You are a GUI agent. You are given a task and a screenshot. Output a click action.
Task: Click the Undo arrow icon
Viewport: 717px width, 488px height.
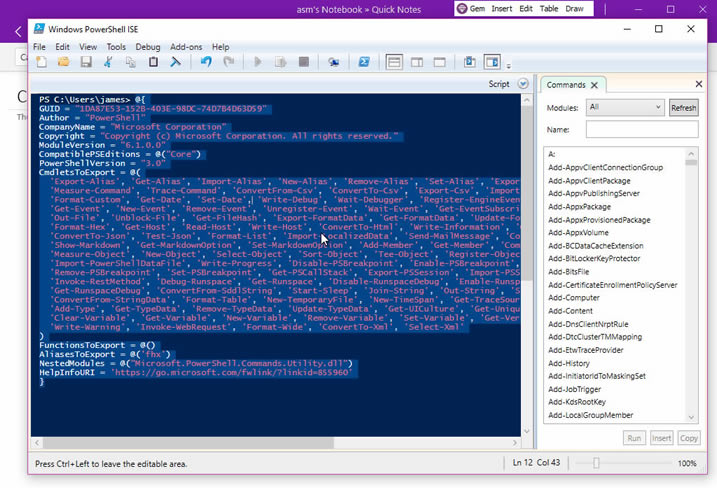(206, 62)
